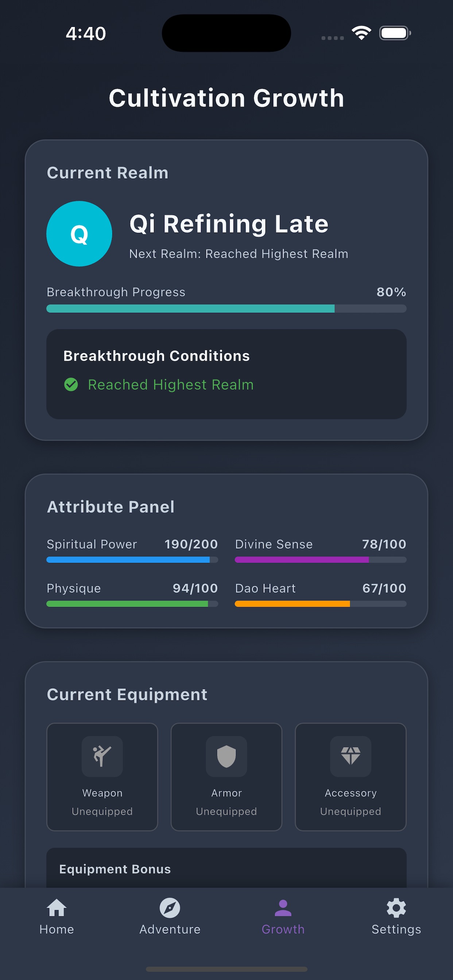This screenshot has height=980, width=453.
Task: Click the Accessory diamond icon
Action: 350,756
